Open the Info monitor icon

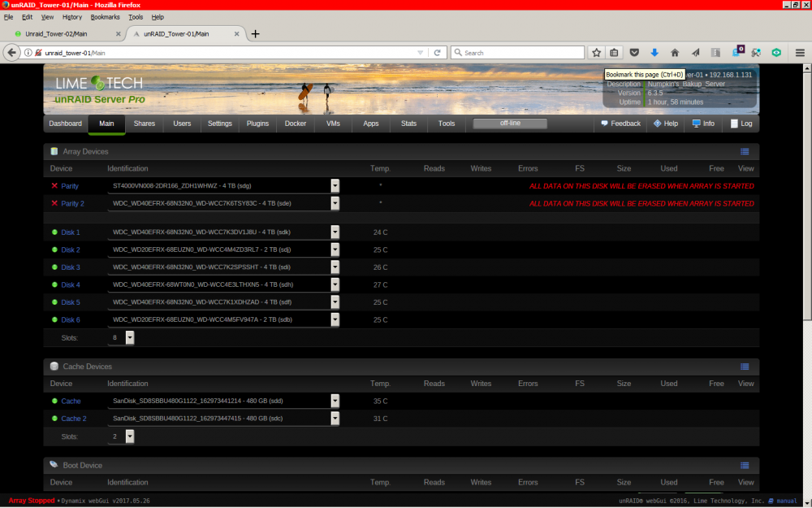(x=696, y=124)
